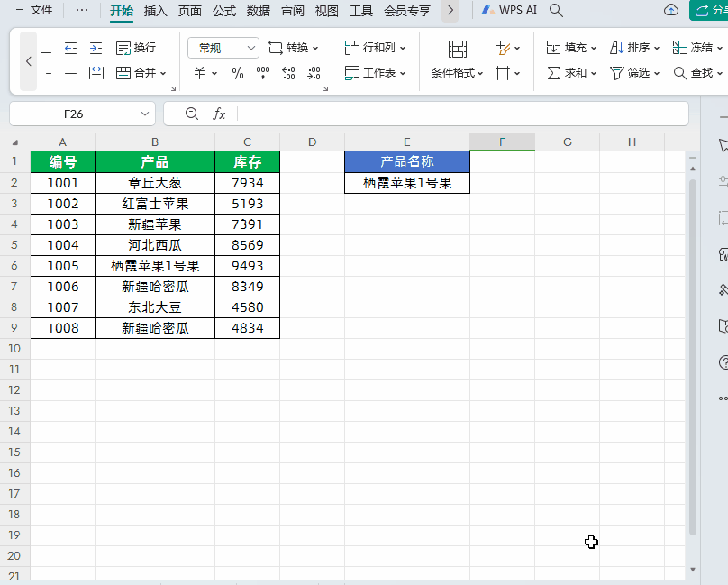Show more tabs with the right chevron

tap(450, 10)
